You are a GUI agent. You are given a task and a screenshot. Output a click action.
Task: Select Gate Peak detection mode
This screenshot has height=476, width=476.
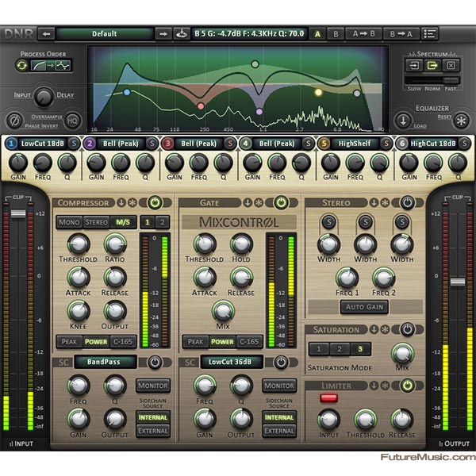[x=195, y=342]
